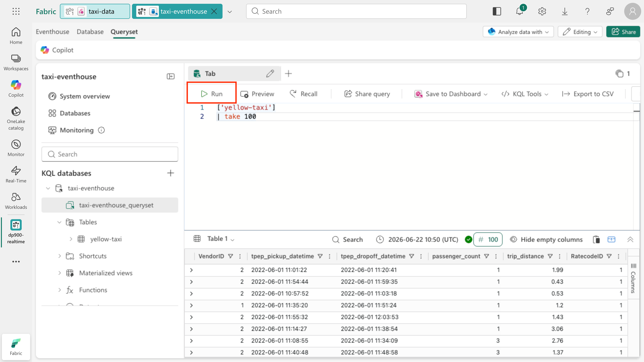Open KQL Tools dropdown

[x=525, y=94]
